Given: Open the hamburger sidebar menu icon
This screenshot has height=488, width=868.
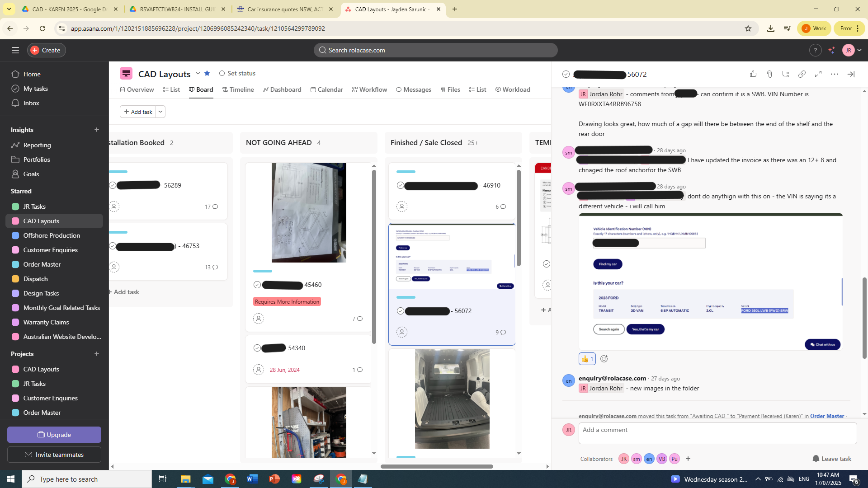Looking at the screenshot, I should (15, 50).
